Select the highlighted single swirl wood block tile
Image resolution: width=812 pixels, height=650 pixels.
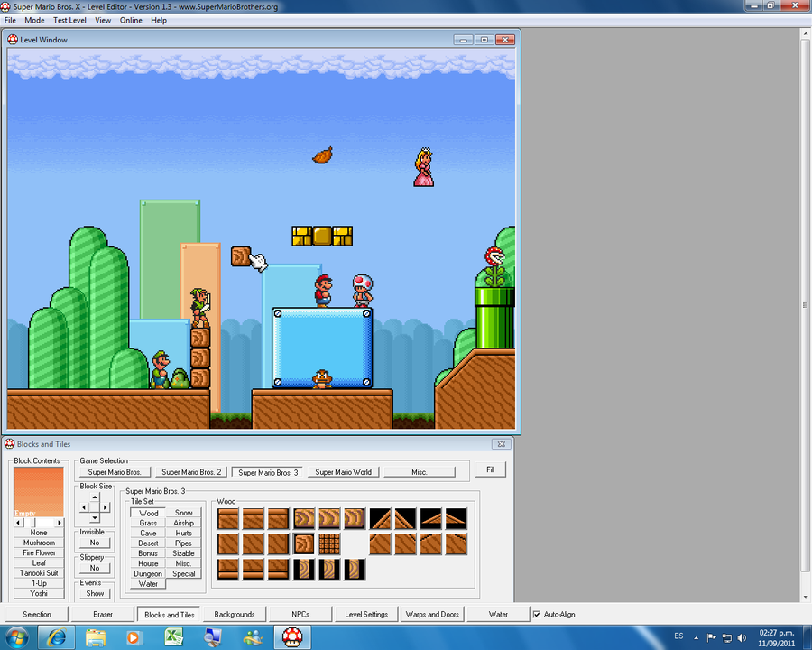[x=303, y=543]
